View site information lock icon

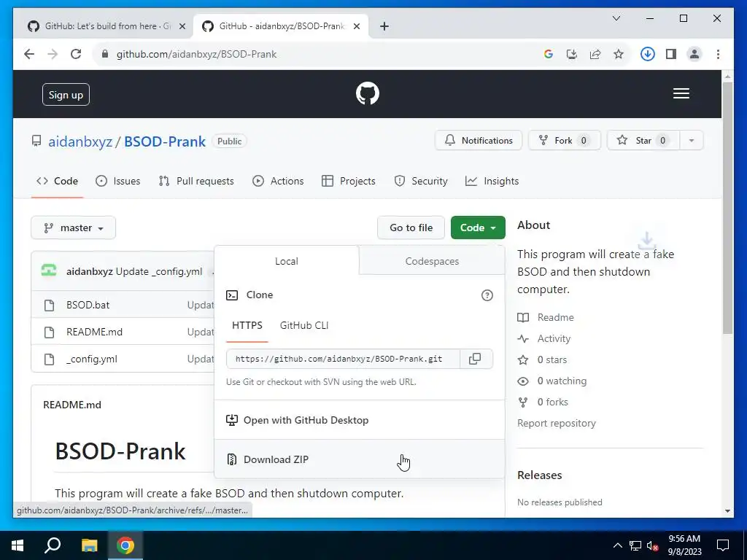[x=105, y=54]
